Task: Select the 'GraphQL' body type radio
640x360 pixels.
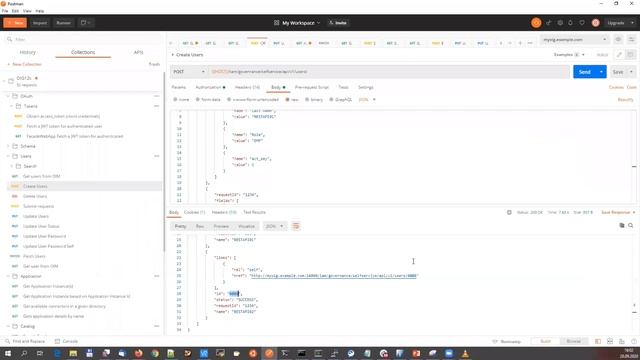Action: tap(331, 100)
